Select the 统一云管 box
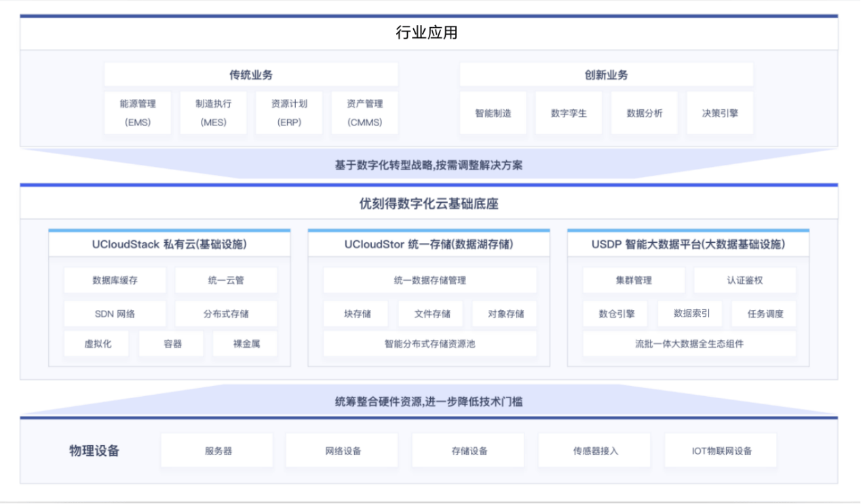 point(226,280)
